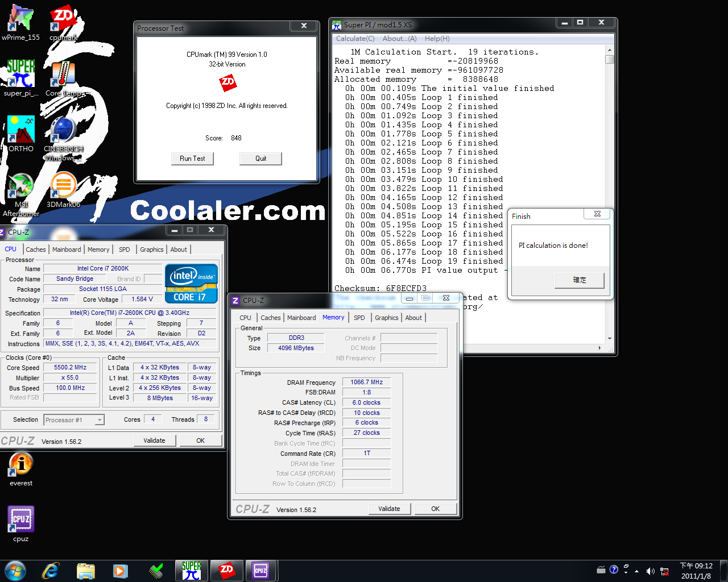The image size is (728, 582).
Task: Click Quit in Processor Test window
Action: tap(260, 159)
